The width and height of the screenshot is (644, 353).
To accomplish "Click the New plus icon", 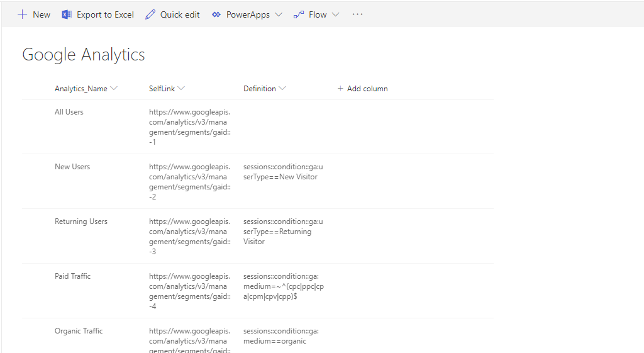I will pyautogui.click(x=22, y=14).
